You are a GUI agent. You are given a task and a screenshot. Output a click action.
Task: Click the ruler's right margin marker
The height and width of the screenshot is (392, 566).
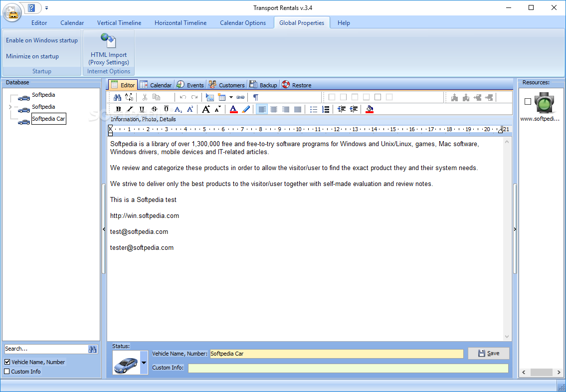500,130
